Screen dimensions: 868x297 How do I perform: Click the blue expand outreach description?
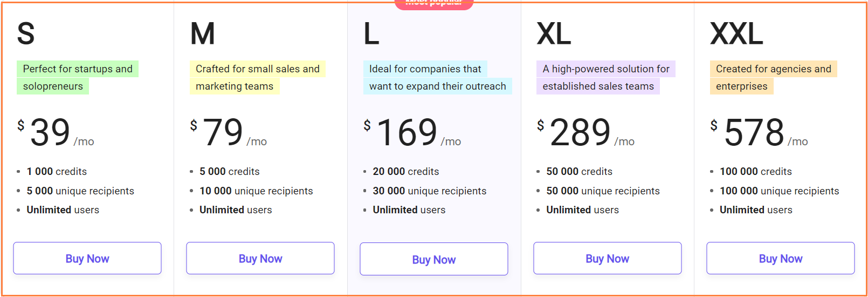(x=437, y=77)
